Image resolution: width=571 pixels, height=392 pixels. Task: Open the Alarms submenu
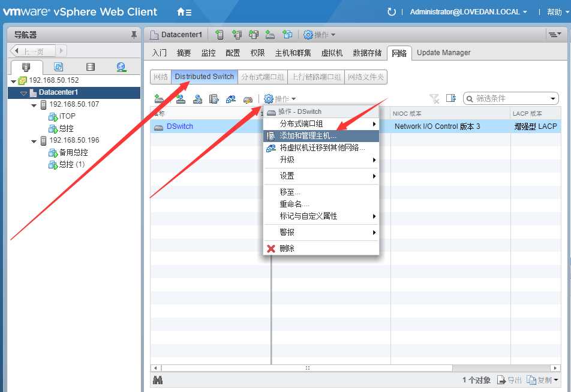(321, 232)
